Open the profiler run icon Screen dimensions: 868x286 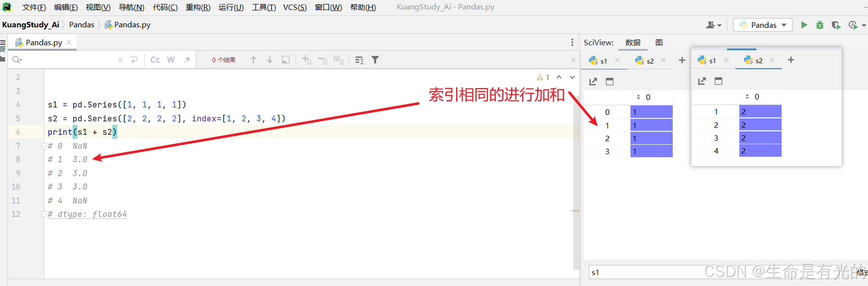point(853,25)
